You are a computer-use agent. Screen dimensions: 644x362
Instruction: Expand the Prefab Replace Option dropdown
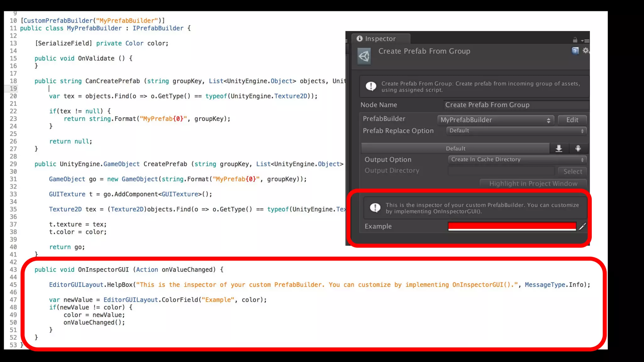click(x=516, y=131)
